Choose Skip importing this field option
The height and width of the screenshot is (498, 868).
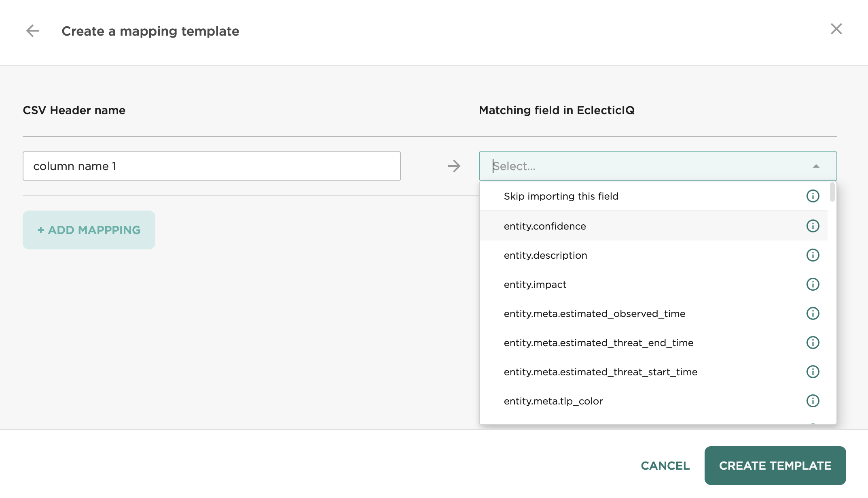coord(653,196)
